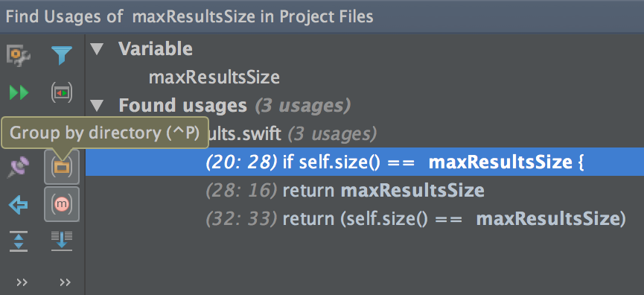Show more actions via right chevrons
The width and height of the screenshot is (644, 295).
[x=65, y=282]
